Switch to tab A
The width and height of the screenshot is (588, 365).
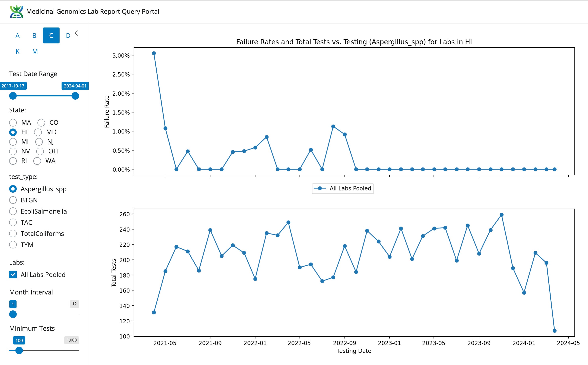click(17, 36)
